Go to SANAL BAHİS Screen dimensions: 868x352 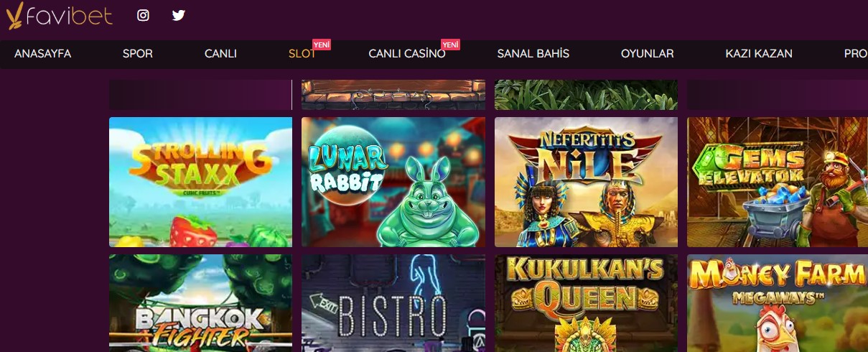point(533,54)
